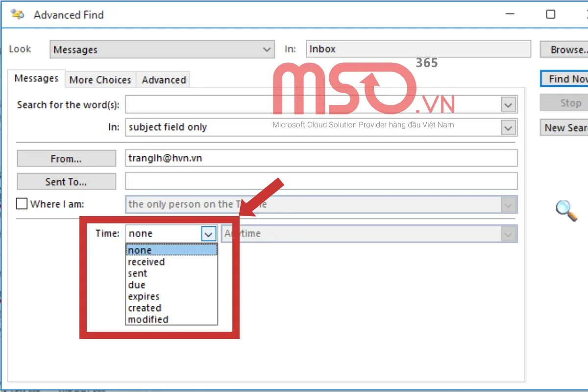The image size is (588, 392).
Task: Open the "Search for the word(s)" history dropdown
Action: pyautogui.click(x=508, y=104)
